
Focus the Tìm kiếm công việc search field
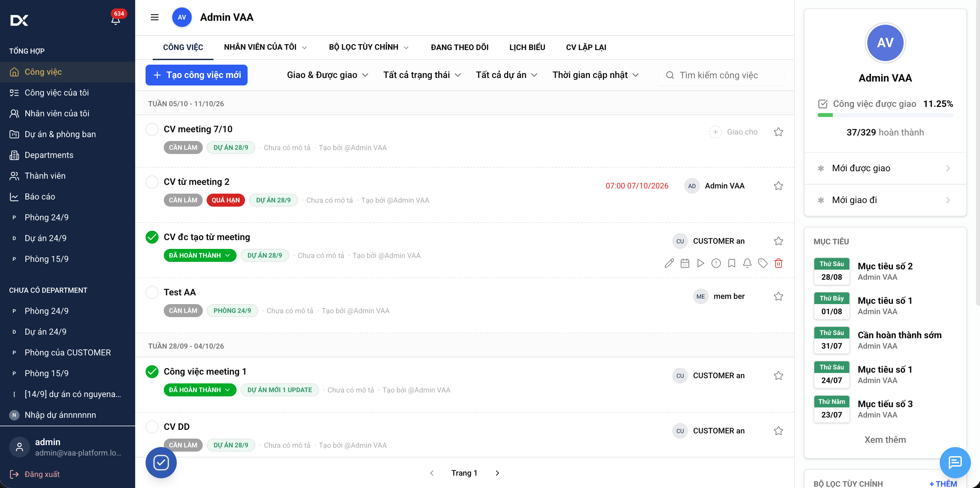[x=721, y=75]
